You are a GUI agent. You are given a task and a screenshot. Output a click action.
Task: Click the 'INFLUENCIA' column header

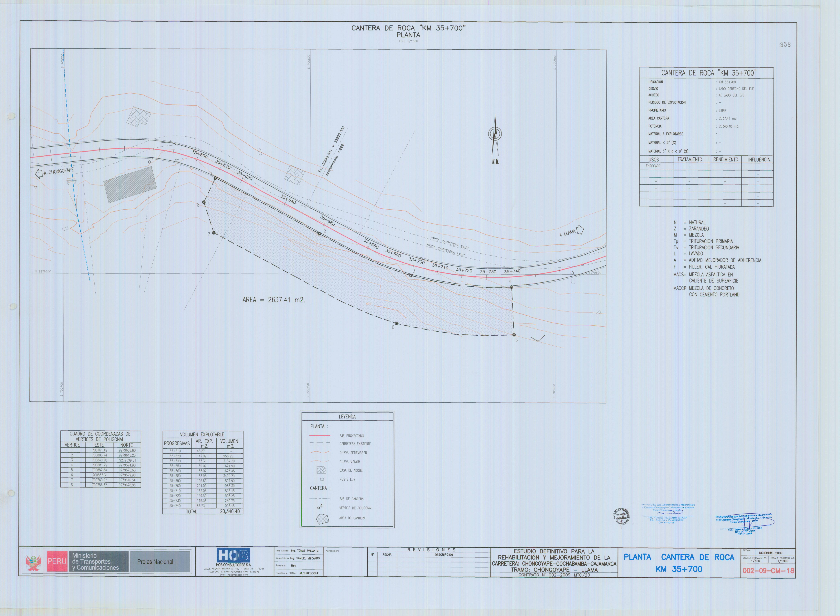click(759, 159)
